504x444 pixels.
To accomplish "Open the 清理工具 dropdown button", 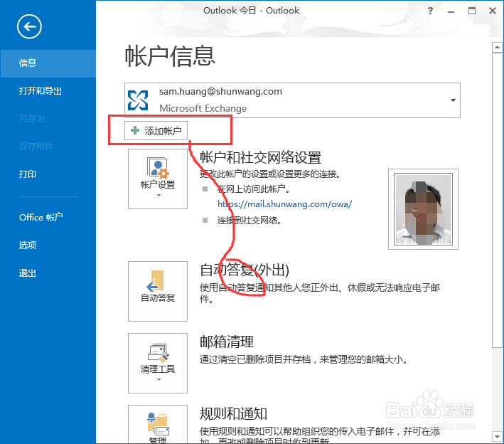I will 158,363.
